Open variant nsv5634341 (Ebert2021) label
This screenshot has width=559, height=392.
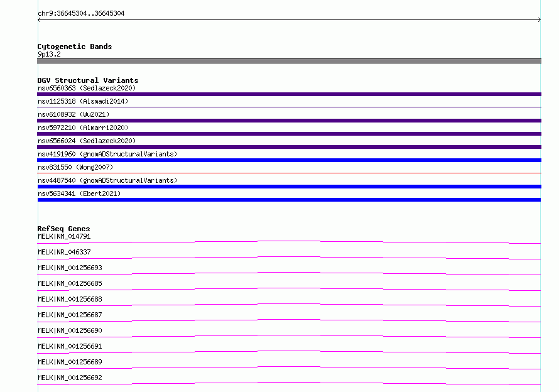79,193
